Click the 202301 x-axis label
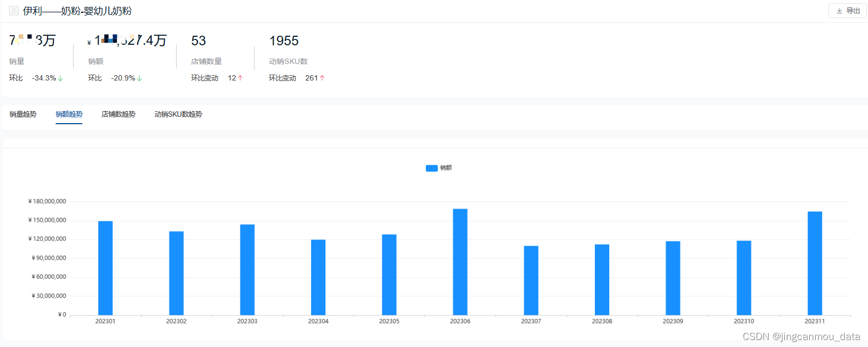Image resolution: width=868 pixels, height=347 pixels. click(105, 321)
